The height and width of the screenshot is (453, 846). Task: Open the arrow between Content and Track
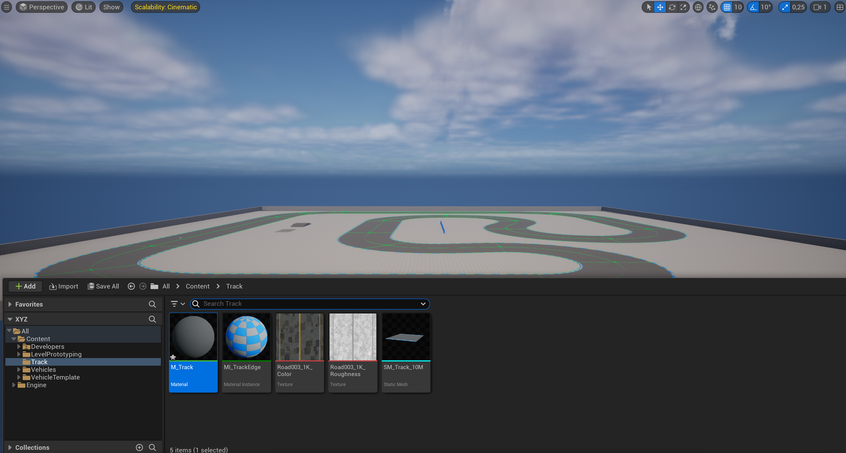point(218,286)
